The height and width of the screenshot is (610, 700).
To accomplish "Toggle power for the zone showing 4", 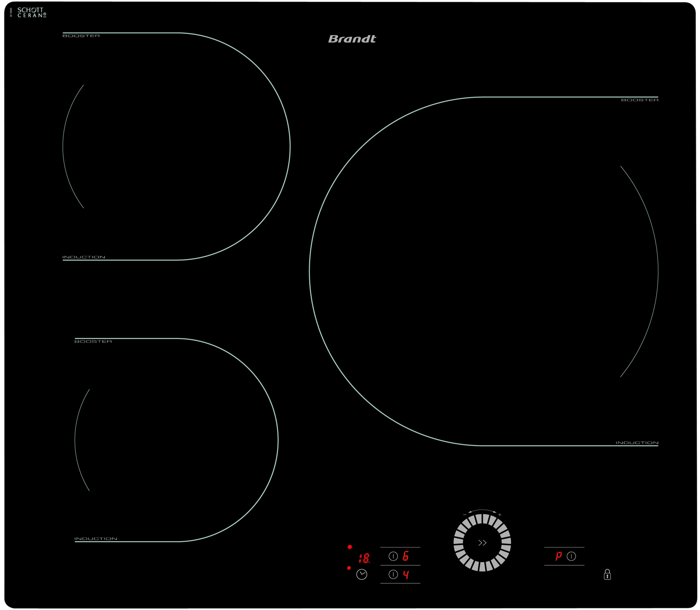I will point(393,574).
